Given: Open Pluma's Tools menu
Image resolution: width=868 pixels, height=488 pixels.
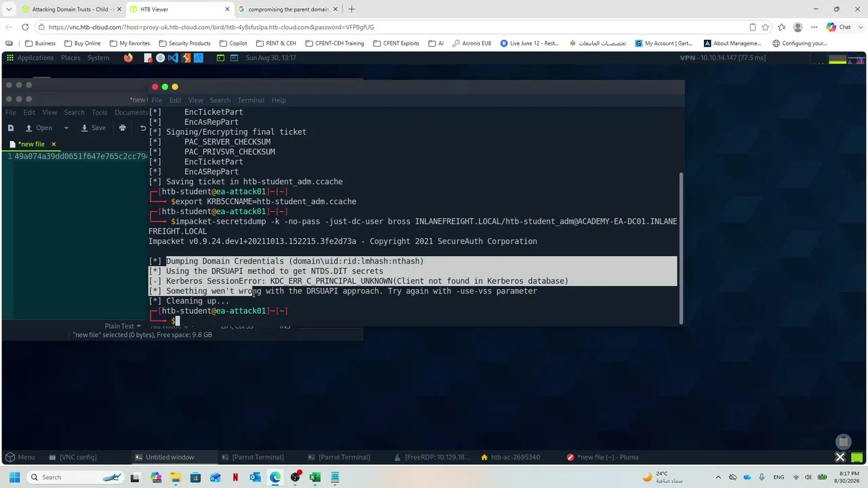Looking at the screenshot, I should click(x=100, y=113).
